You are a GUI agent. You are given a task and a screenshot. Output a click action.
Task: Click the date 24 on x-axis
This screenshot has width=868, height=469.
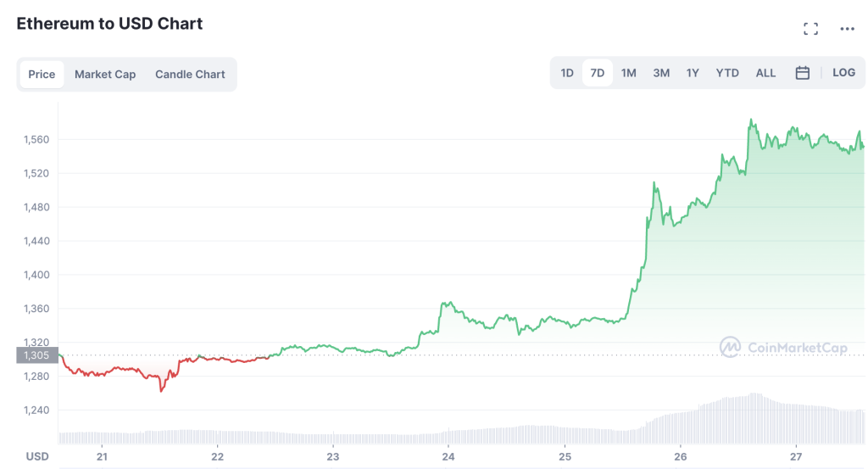tap(448, 457)
